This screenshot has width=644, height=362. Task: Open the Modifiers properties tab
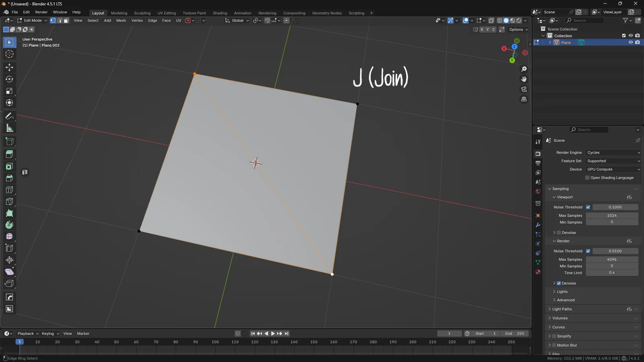click(x=538, y=225)
